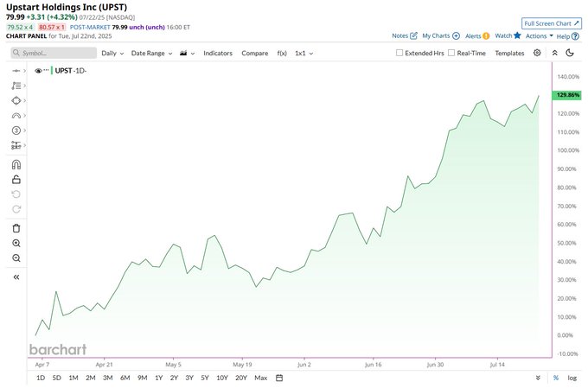Select the 6M time period
This screenshot has width=588, height=388.
(125, 378)
